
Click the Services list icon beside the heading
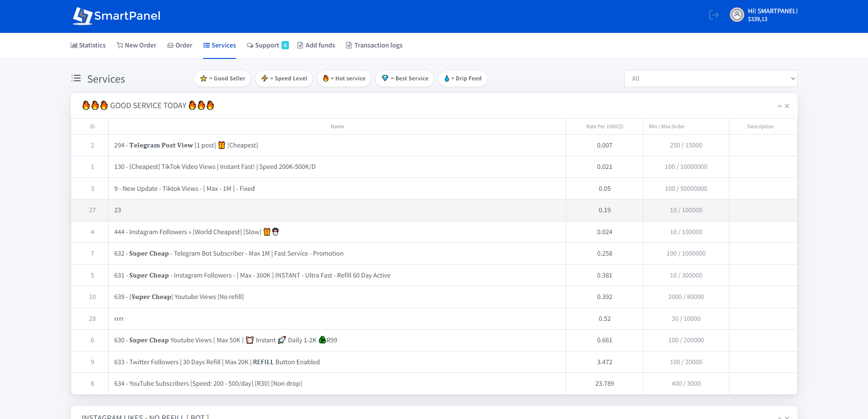click(76, 79)
